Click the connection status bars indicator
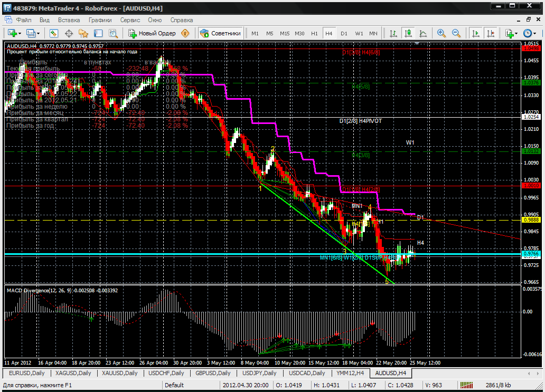The width and height of the screenshot is (545, 392). point(467,385)
